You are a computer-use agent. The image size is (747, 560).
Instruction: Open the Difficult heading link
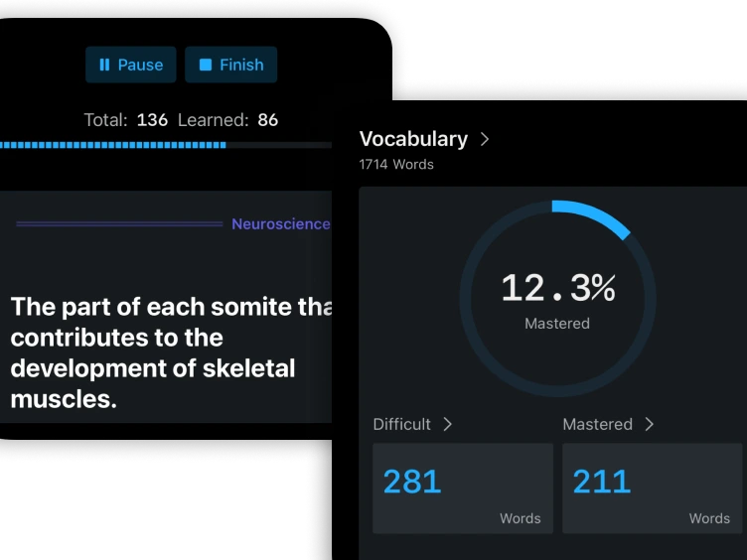401,424
